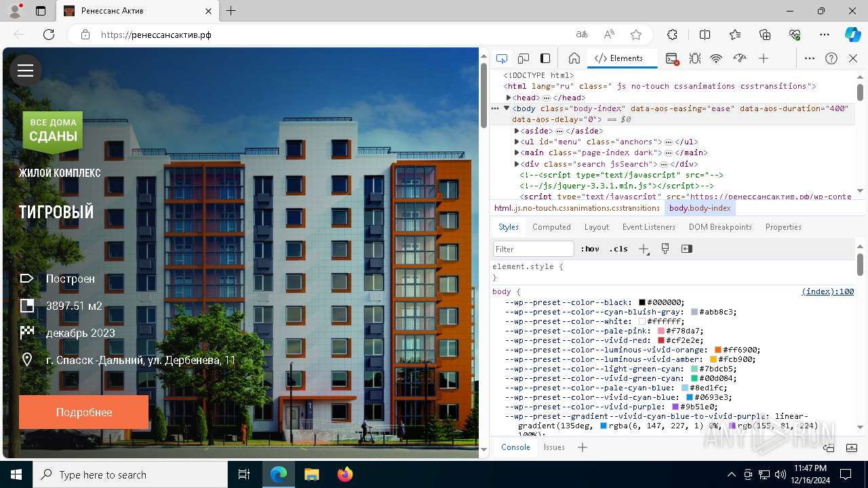Open the DOM Breakpoints tab
This screenshot has width=868, height=488.
point(720,227)
